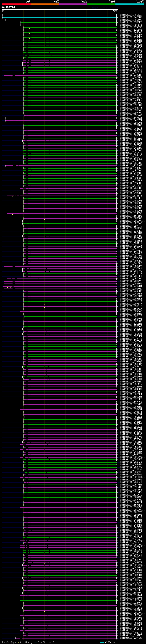Select the UniRef100_P46410 label
The width and height of the screenshot is (146, 644).
[131, 540]
